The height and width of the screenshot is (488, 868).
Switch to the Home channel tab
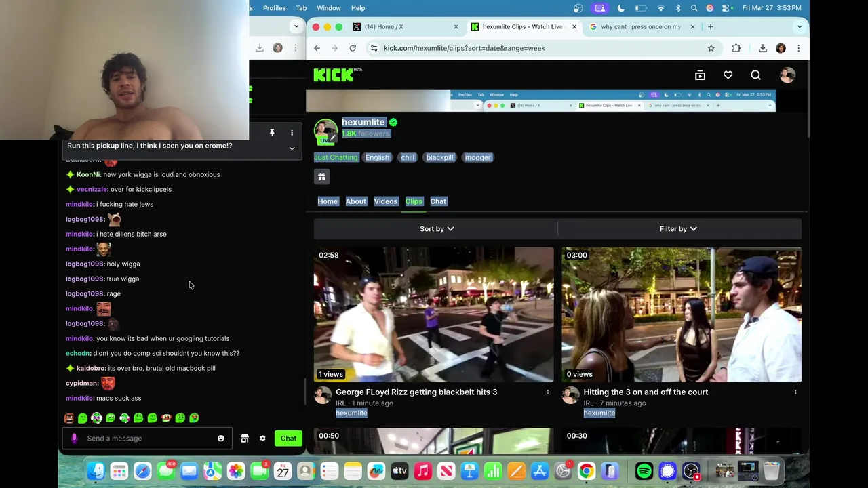(328, 201)
